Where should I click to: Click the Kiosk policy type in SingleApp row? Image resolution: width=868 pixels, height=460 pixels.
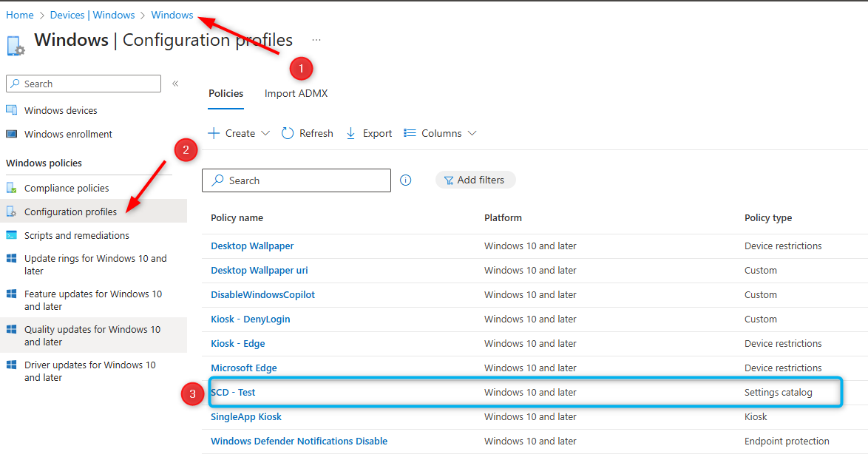756,416
